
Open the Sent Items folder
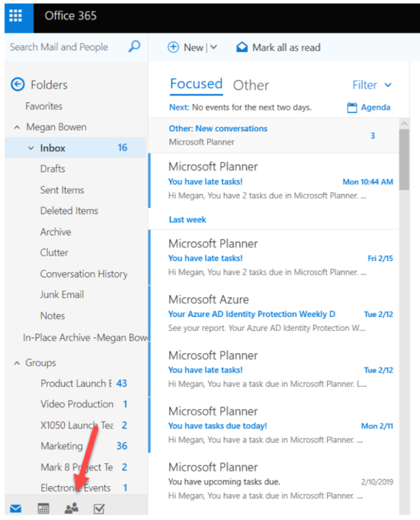tap(62, 190)
